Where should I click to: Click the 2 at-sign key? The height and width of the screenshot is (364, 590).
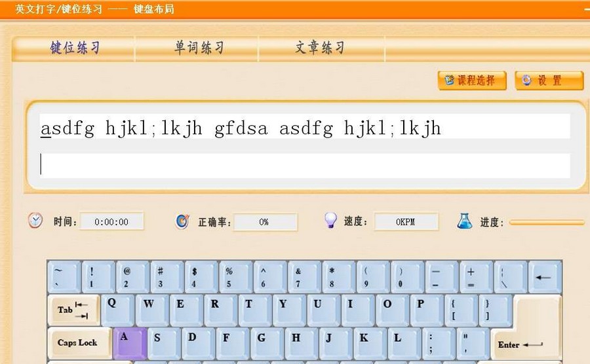(132, 277)
